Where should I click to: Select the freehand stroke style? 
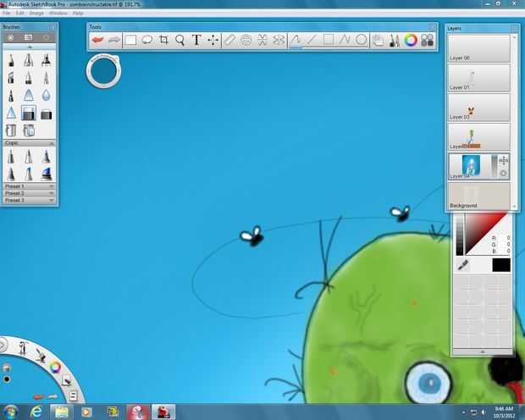pyautogui.click(x=296, y=40)
